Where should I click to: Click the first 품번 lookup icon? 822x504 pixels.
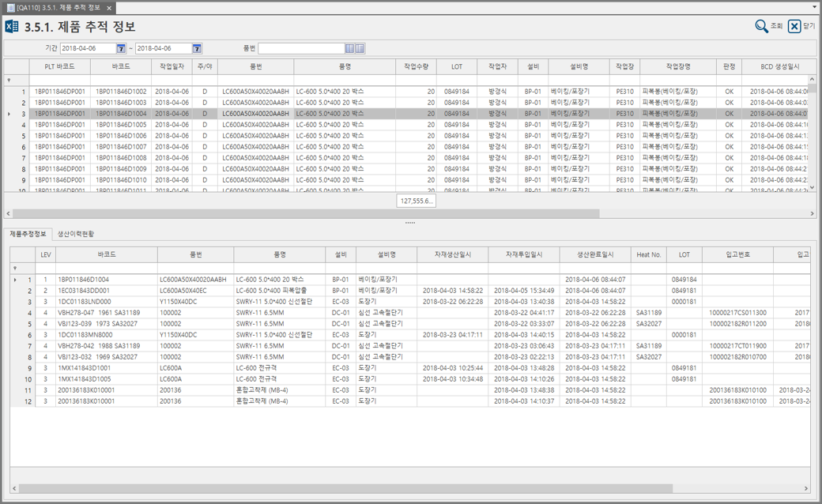tap(350, 49)
